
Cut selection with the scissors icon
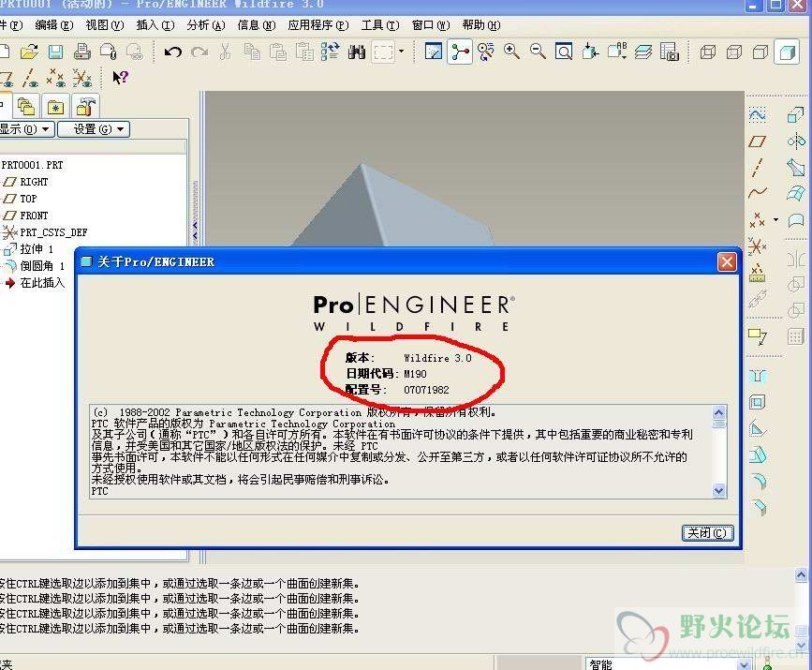[226, 52]
